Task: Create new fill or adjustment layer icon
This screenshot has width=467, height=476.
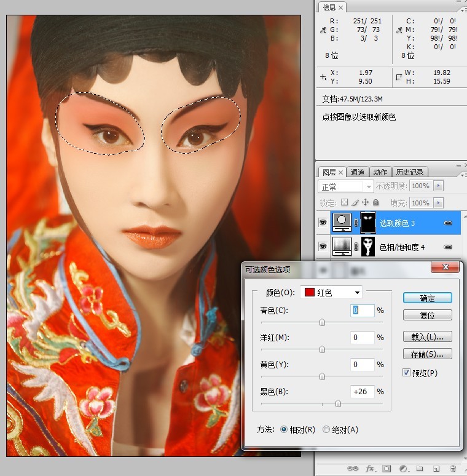Action: (403, 469)
